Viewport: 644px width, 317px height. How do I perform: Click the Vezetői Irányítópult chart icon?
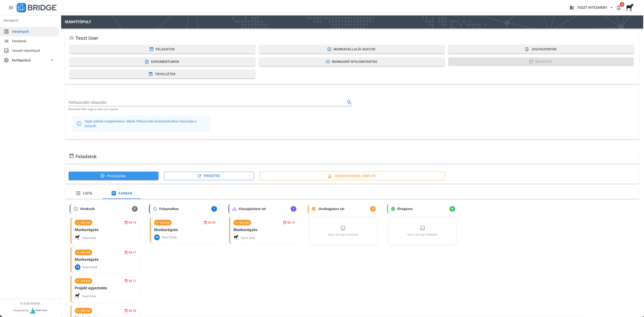click(6, 51)
